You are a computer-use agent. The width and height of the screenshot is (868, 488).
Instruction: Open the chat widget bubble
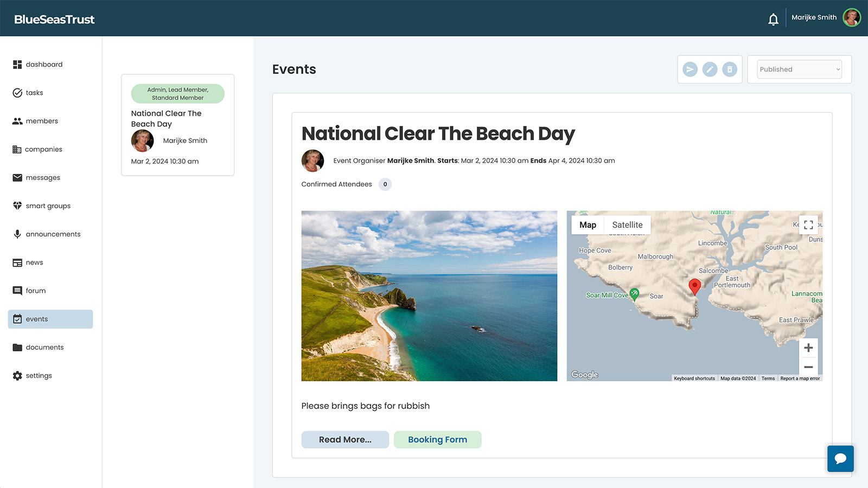(x=840, y=459)
